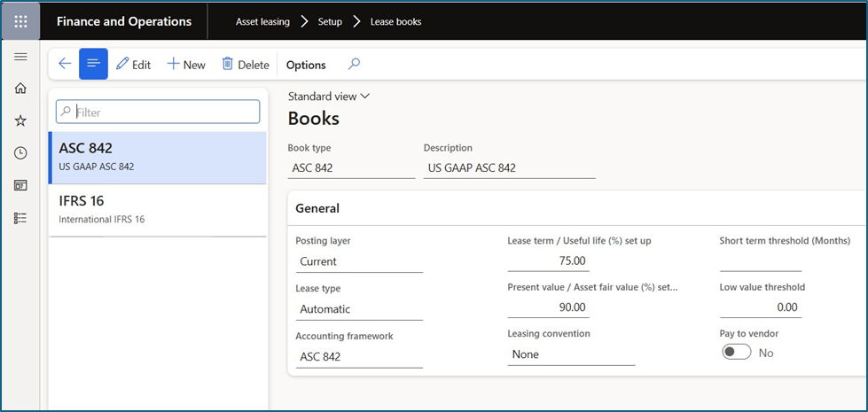Click Setup in the breadcrumb
868x412 pixels.
pyautogui.click(x=330, y=21)
